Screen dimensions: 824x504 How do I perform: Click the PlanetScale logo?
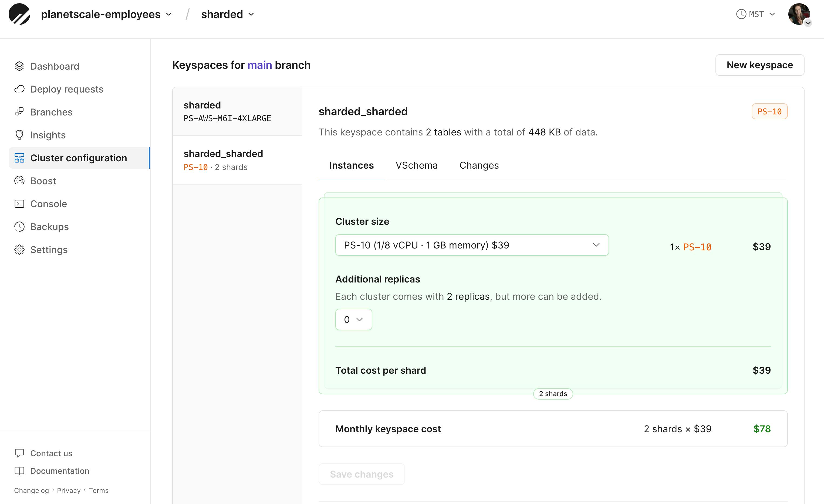click(x=19, y=14)
